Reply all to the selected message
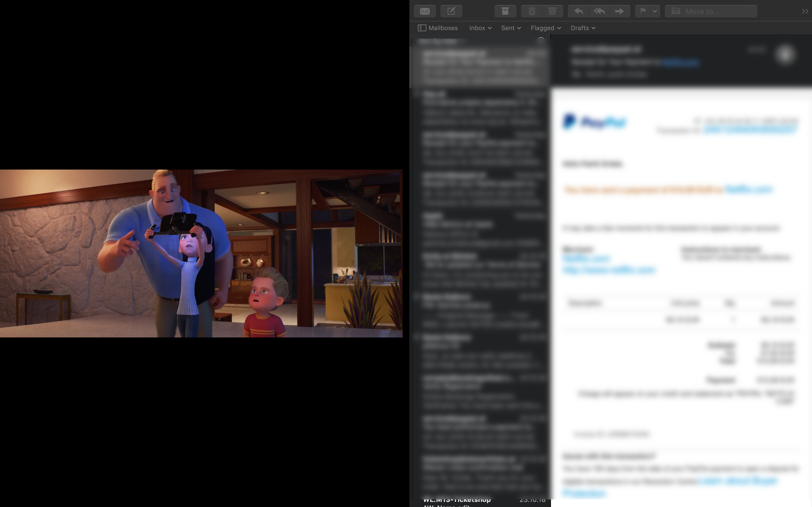The height and width of the screenshot is (507, 812). pos(599,11)
